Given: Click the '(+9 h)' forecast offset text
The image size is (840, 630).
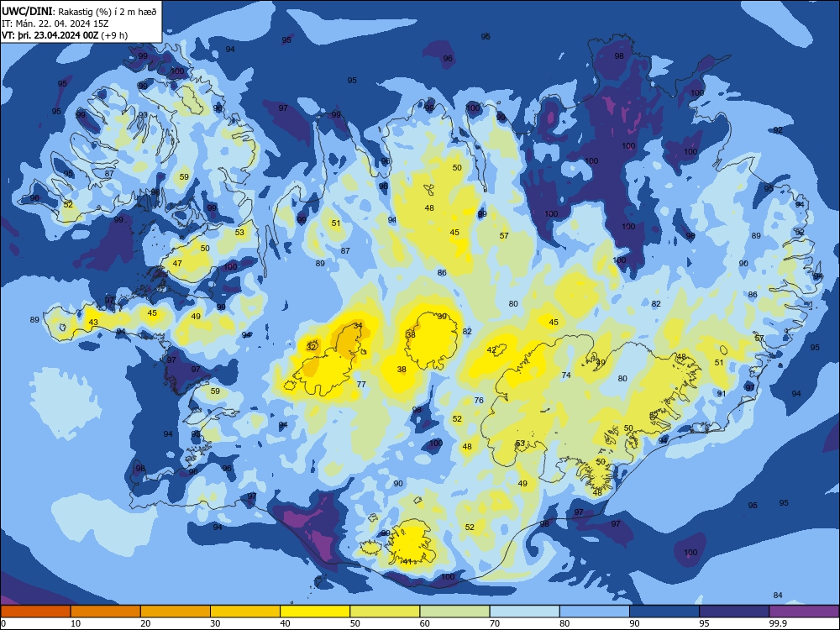Looking at the screenshot, I should click(114, 35).
